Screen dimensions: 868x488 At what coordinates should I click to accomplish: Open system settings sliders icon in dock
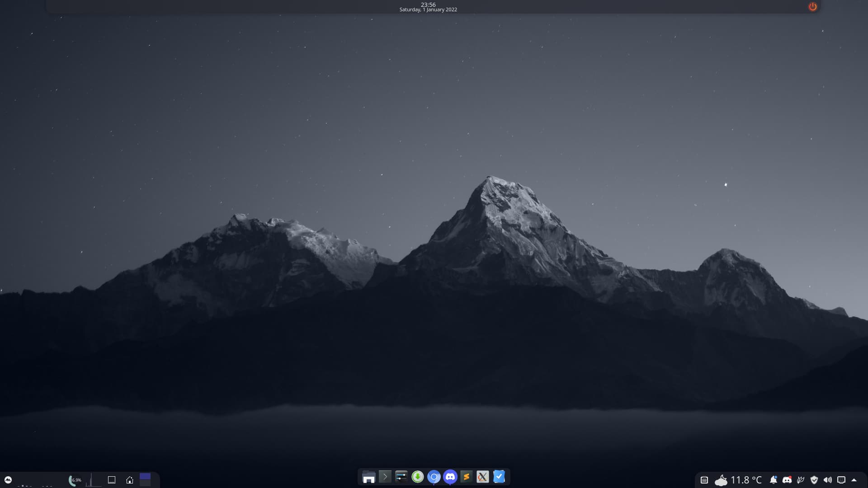coord(401,477)
